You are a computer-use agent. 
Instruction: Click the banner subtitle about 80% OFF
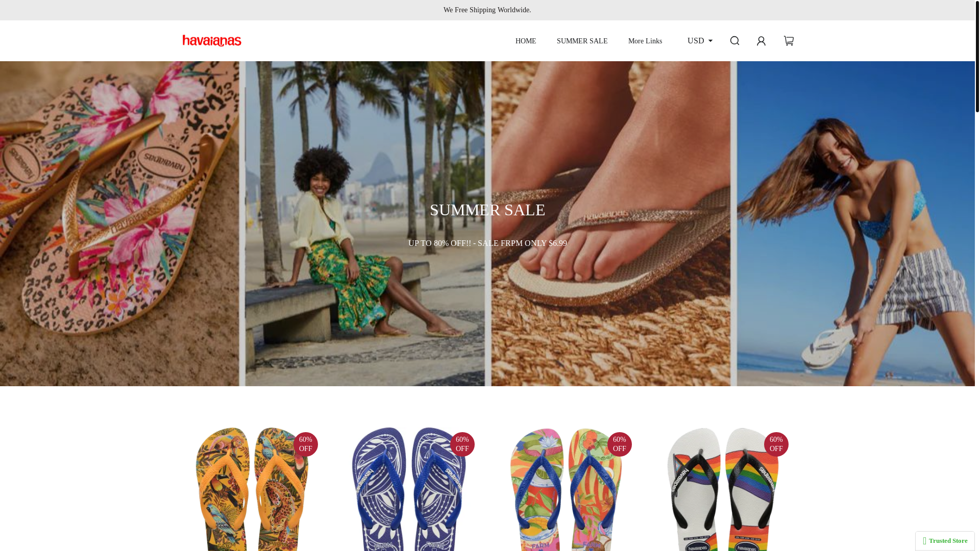(x=487, y=243)
